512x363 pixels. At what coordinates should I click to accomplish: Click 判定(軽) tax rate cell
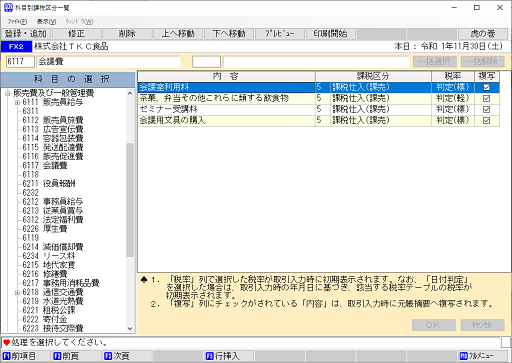453,98
